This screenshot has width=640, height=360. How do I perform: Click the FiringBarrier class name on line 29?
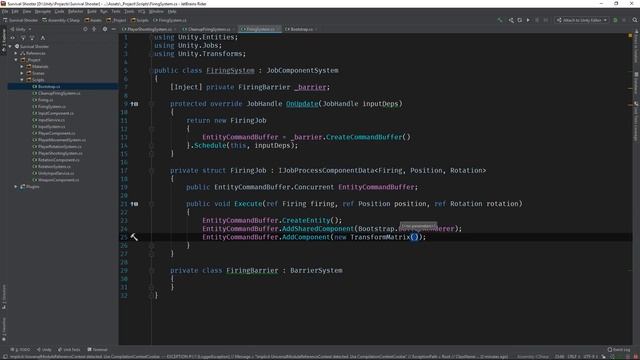click(252, 271)
